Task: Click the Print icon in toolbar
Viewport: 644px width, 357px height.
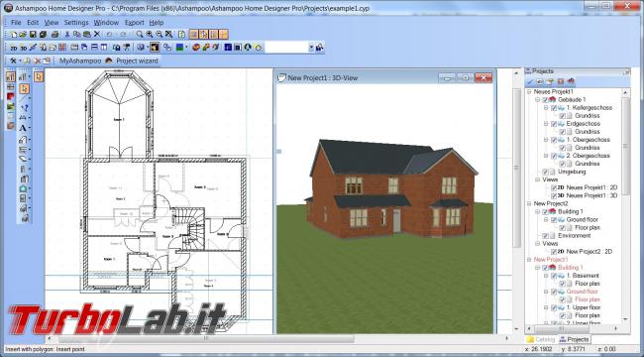Action: coord(55,34)
